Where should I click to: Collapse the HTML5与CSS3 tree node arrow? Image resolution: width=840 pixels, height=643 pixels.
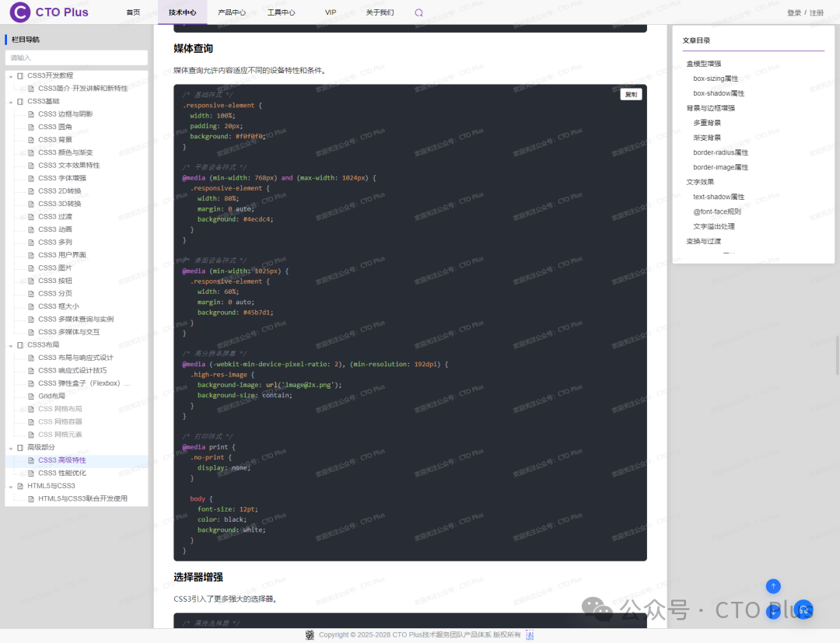11,486
